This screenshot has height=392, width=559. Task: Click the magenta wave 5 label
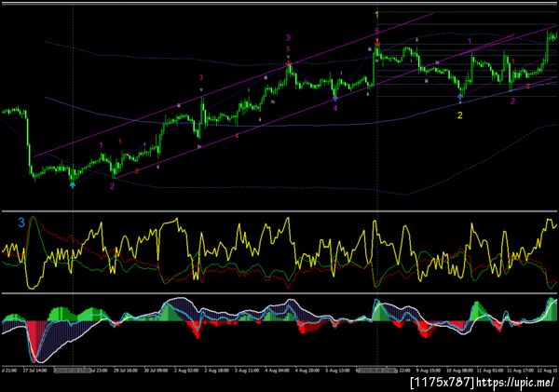pos(376,31)
